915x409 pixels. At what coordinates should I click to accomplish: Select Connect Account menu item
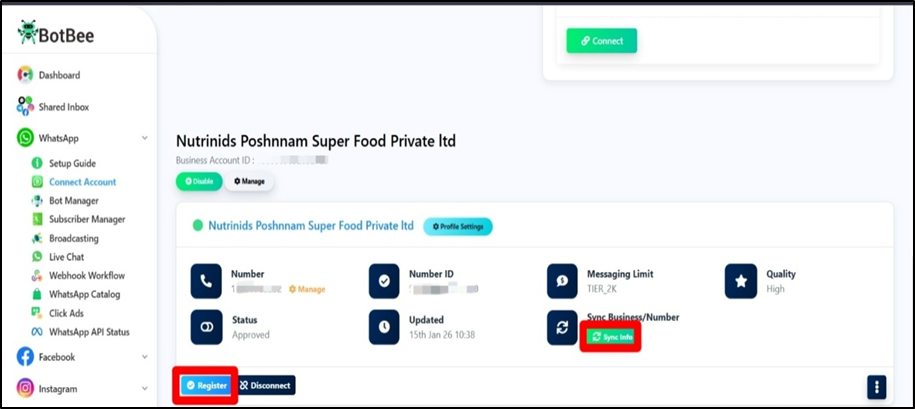coord(82,182)
